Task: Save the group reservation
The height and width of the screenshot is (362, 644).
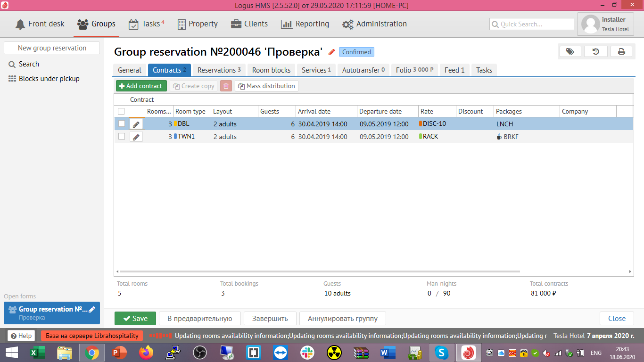Action: pyautogui.click(x=135, y=319)
